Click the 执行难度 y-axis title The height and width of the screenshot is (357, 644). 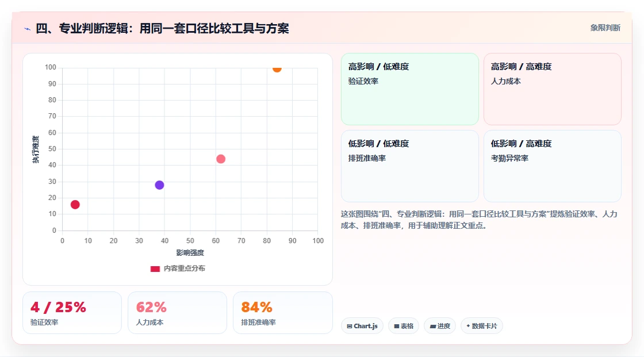pos(36,149)
